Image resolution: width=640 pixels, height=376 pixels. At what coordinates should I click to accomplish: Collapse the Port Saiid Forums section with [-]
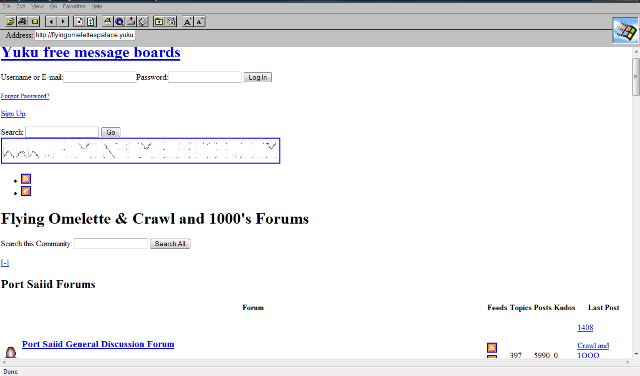coord(5,263)
